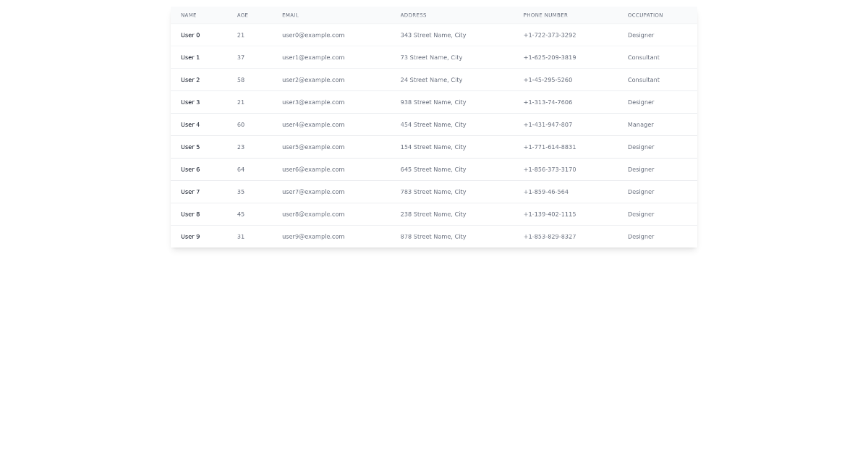Click the User 9 name cell
The image size is (868, 456).
[x=190, y=237]
